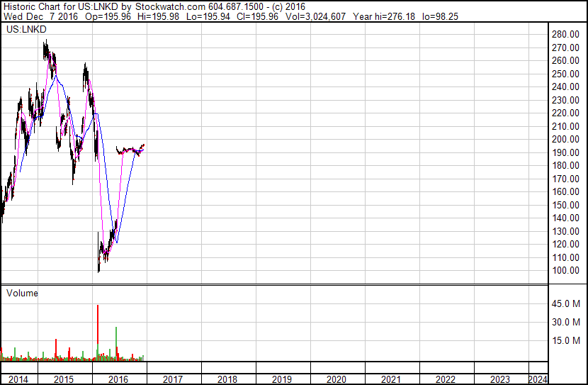Screen dimensions: 588x385
Task: Click the 240.00 price axis value
Action: click(565, 87)
